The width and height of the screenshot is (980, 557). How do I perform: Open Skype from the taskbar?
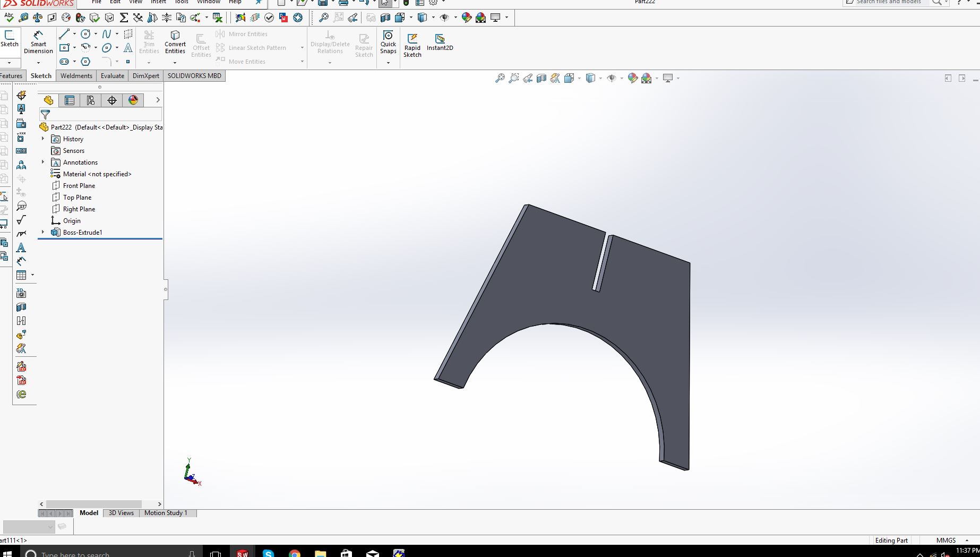pos(269,553)
